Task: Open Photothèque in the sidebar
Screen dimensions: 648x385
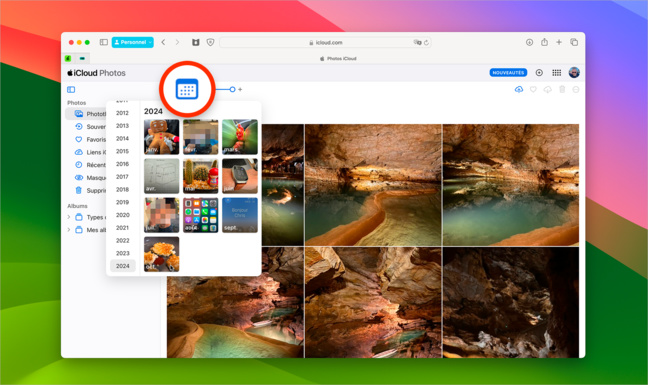Action: [x=86, y=114]
